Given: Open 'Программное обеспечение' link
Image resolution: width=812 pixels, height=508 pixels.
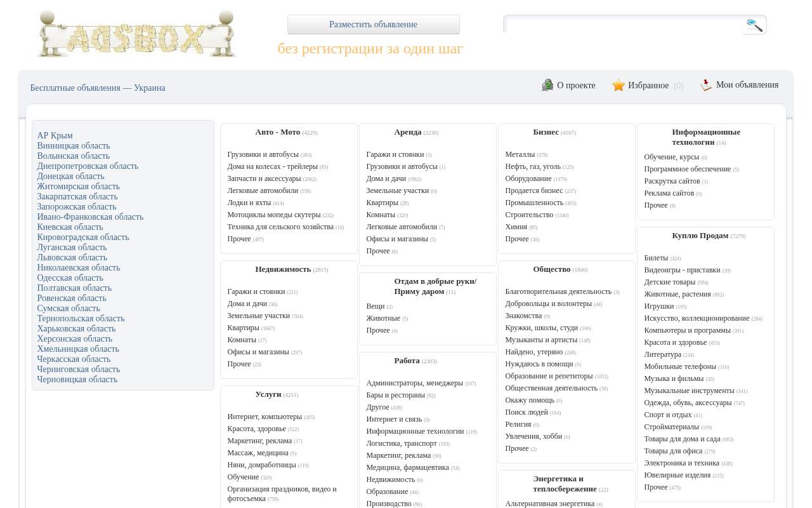Looking at the screenshot, I should [687, 169].
